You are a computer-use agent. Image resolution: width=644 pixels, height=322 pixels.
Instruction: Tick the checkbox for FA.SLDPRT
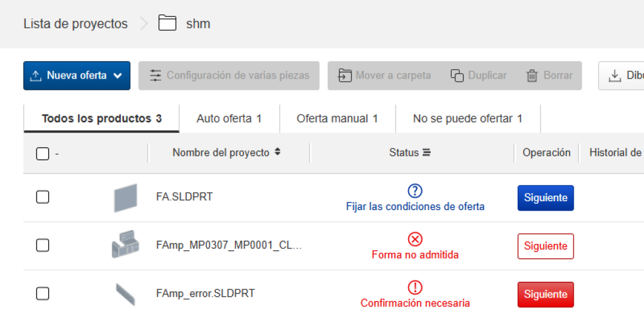42,197
